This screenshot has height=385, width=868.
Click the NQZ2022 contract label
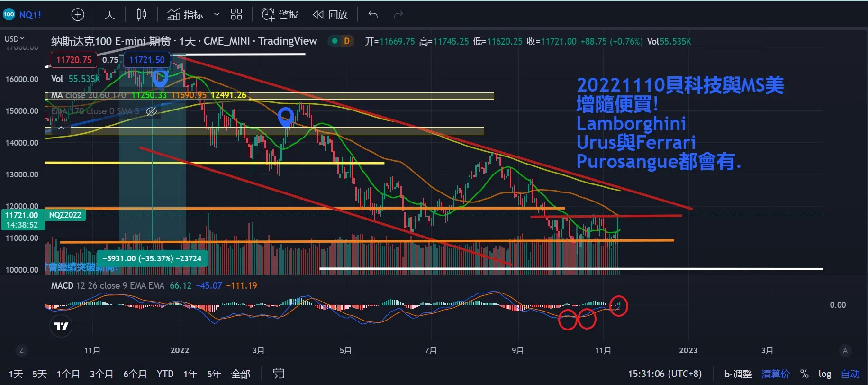click(65, 215)
